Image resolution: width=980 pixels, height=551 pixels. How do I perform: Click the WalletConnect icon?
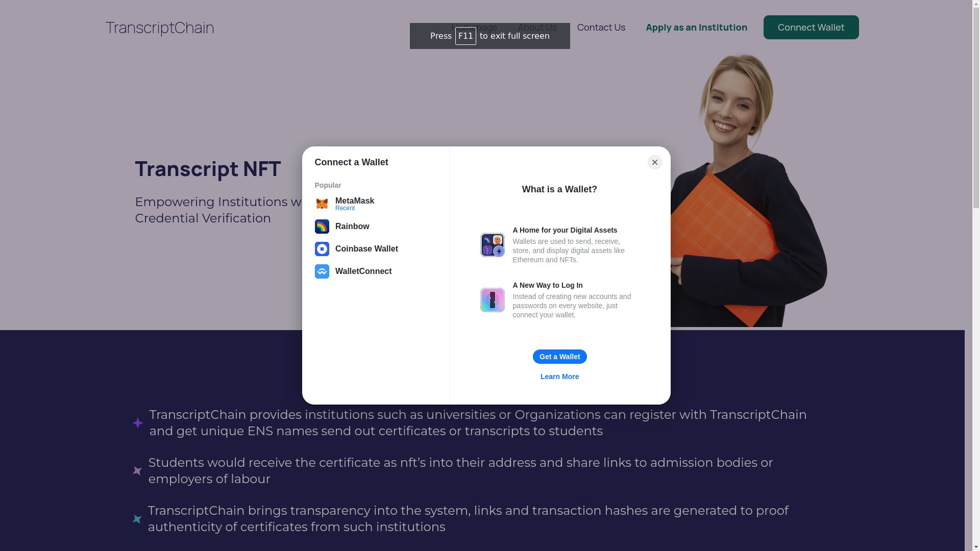click(322, 271)
